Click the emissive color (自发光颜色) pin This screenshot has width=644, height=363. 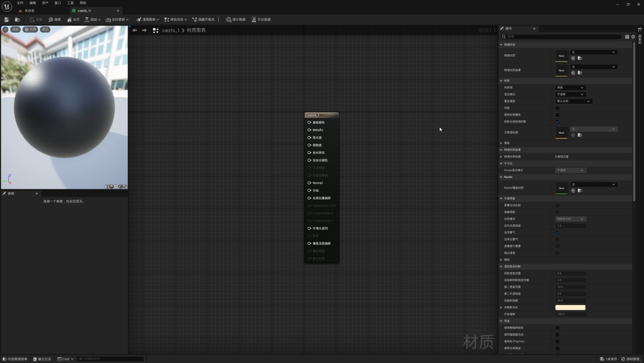point(309,161)
